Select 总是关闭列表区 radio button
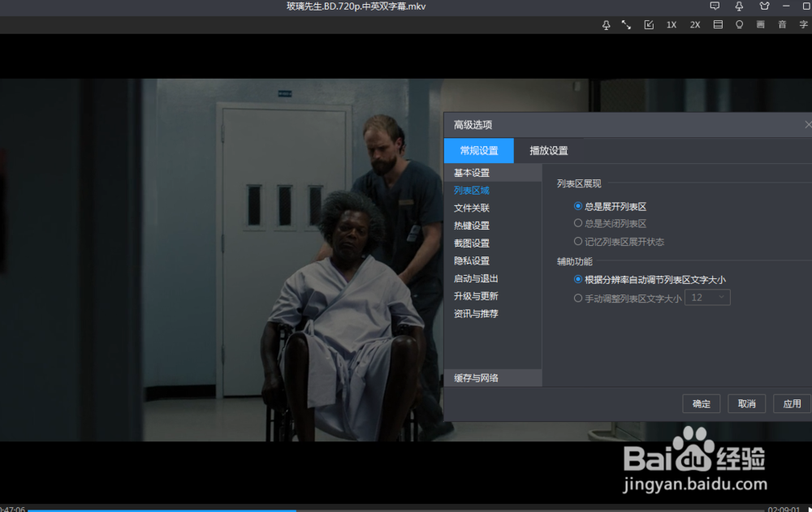 [x=578, y=223]
